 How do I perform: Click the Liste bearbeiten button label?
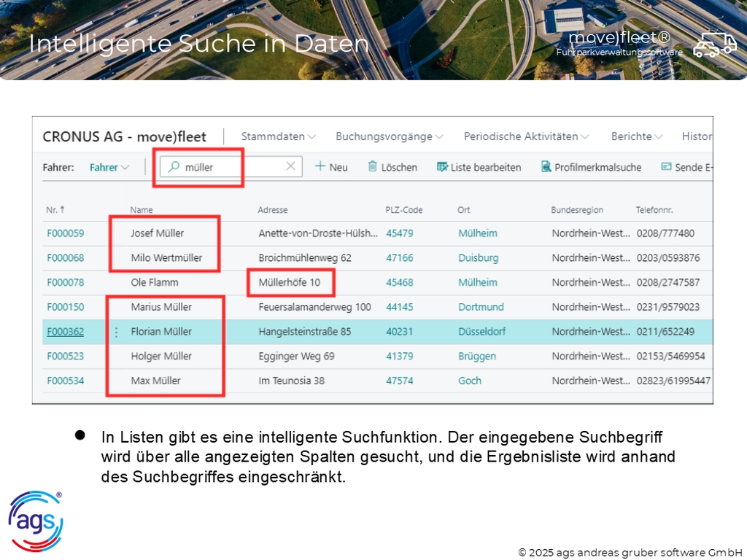click(486, 168)
